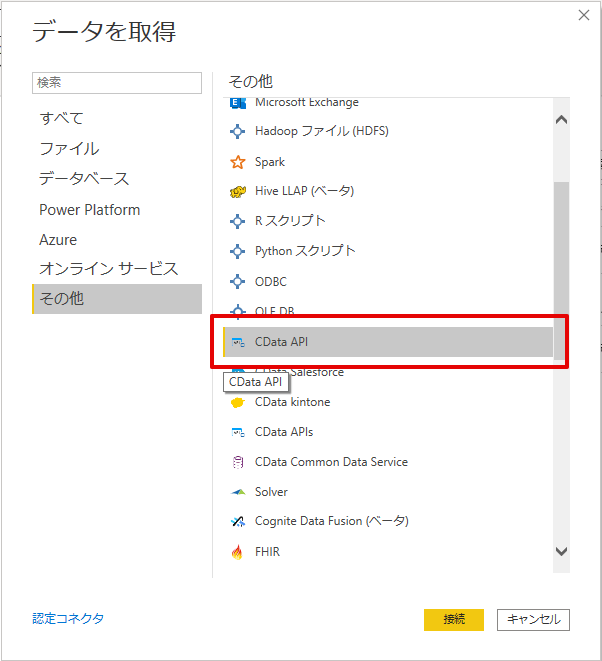The height and width of the screenshot is (661, 602).
Task: Click the Spark star icon
Action: pos(238,162)
